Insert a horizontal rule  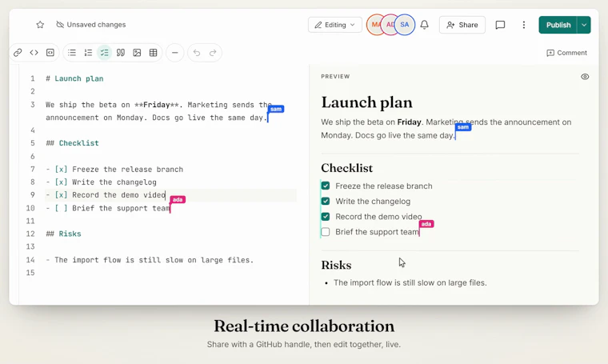click(175, 53)
